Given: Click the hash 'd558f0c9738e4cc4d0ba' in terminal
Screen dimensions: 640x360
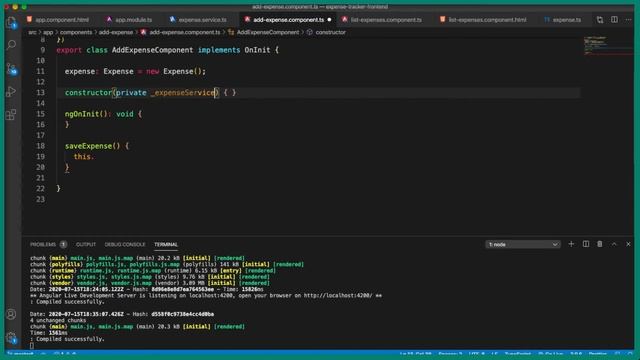Looking at the screenshot, I should tap(182, 314).
